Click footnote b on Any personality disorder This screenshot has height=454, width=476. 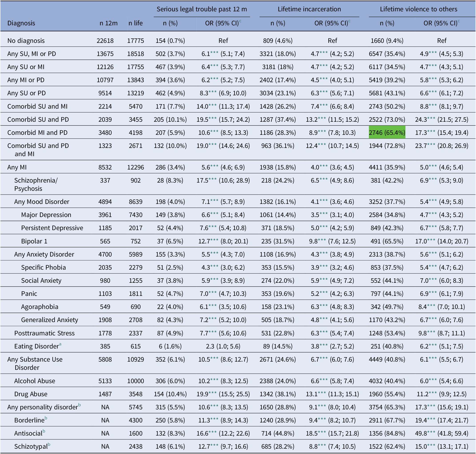point(79,405)
